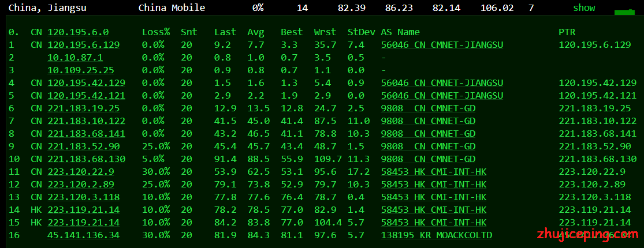Click the 'Best' column header
The height and width of the screenshot is (248, 644).
tap(292, 32)
